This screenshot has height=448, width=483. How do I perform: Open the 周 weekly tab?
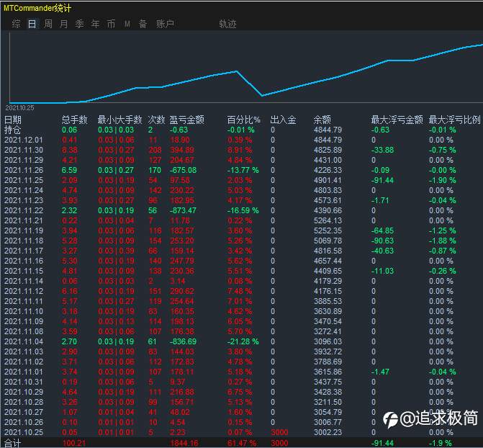48,24
